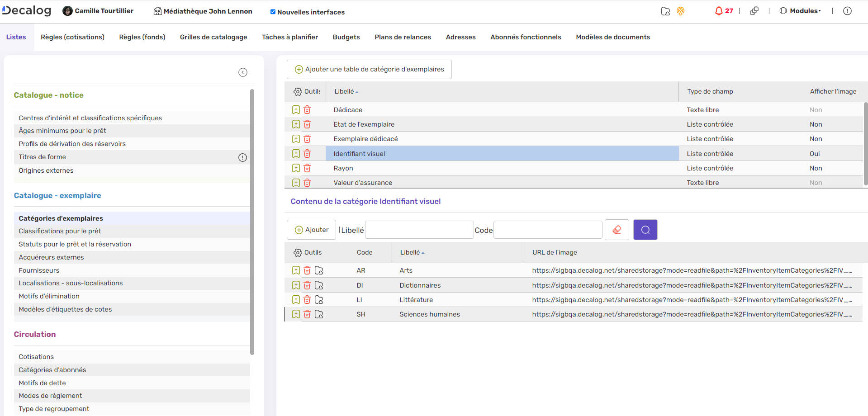The width and height of the screenshot is (868, 416).
Task: Open cloud folder icon for Arts row
Action: pos(319,270)
